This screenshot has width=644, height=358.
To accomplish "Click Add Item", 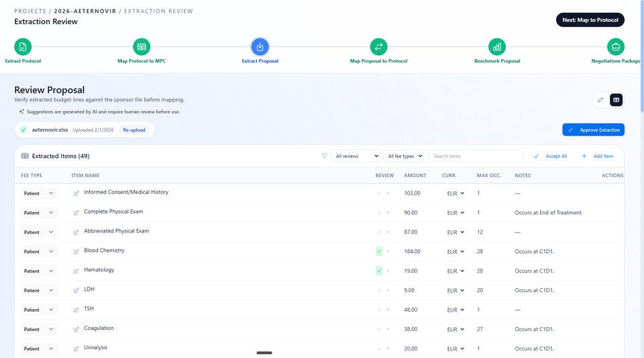I will (x=598, y=156).
